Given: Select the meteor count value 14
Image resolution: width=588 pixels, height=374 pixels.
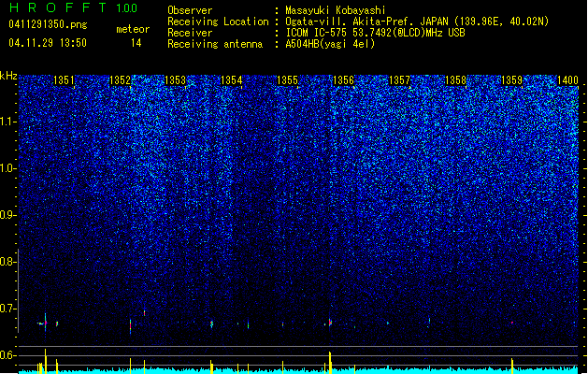Looking at the screenshot, I should [x=136, y=43].
